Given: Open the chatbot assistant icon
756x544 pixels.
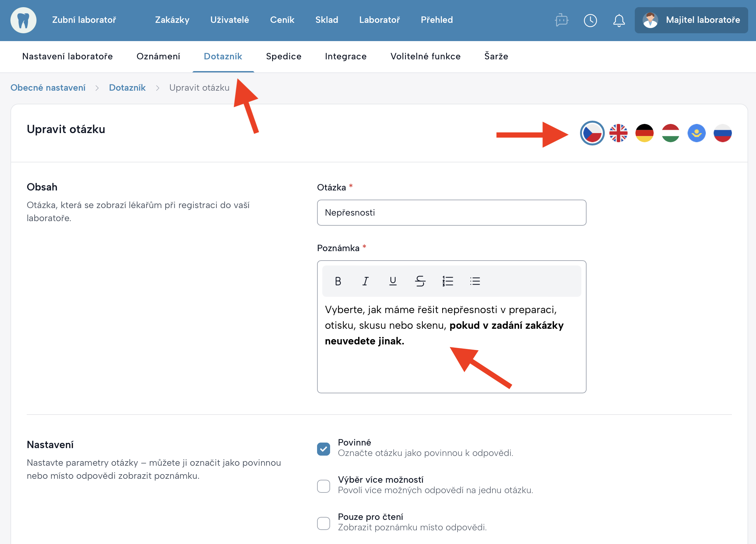Looking at the screenshot, I should 561,20.
